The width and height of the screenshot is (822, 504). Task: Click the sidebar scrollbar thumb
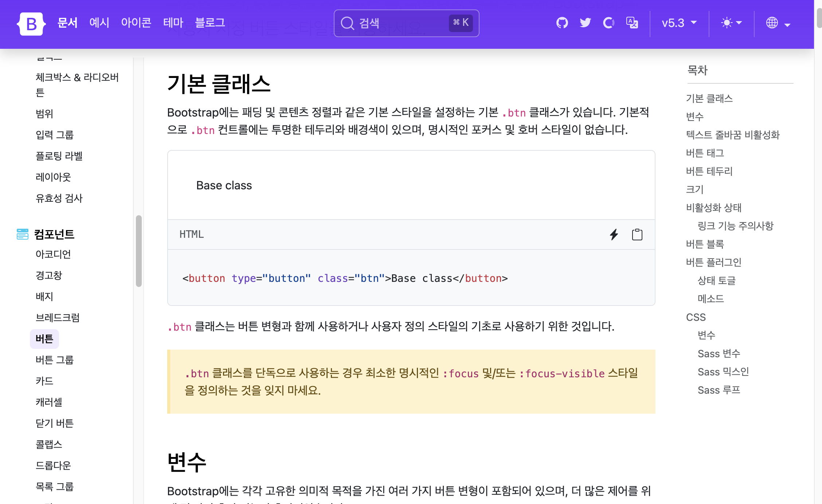click(138, 251)
